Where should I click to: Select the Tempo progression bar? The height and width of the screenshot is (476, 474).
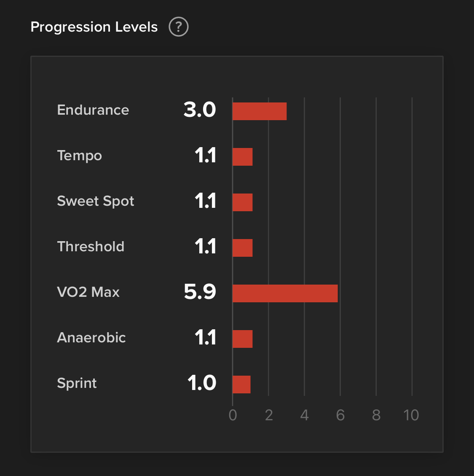tap(242, 157)
